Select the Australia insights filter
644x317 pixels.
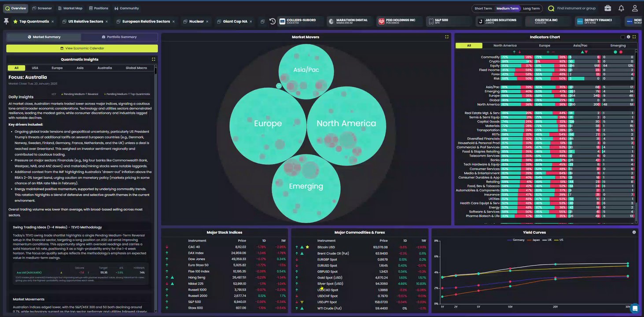coord(104,68)
